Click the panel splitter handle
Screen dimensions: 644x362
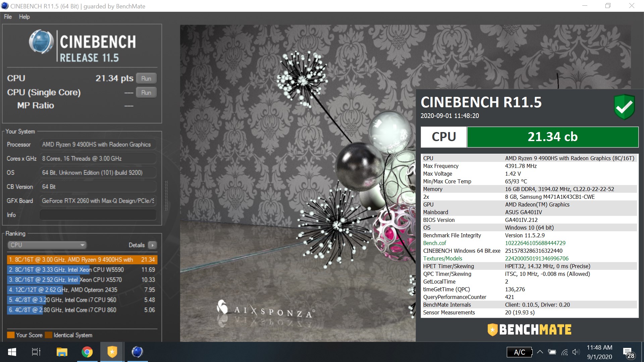point(166,196)
